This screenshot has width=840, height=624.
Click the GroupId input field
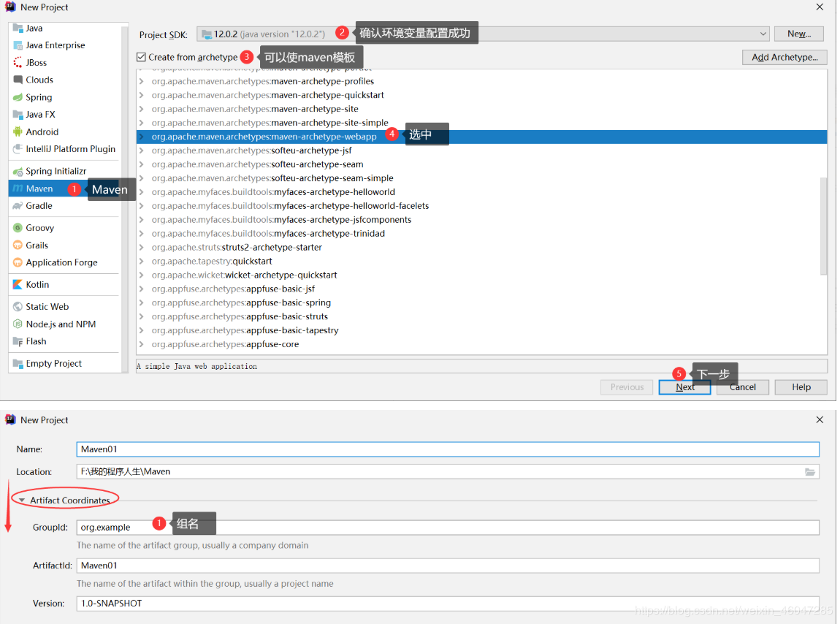coord(448,528)
